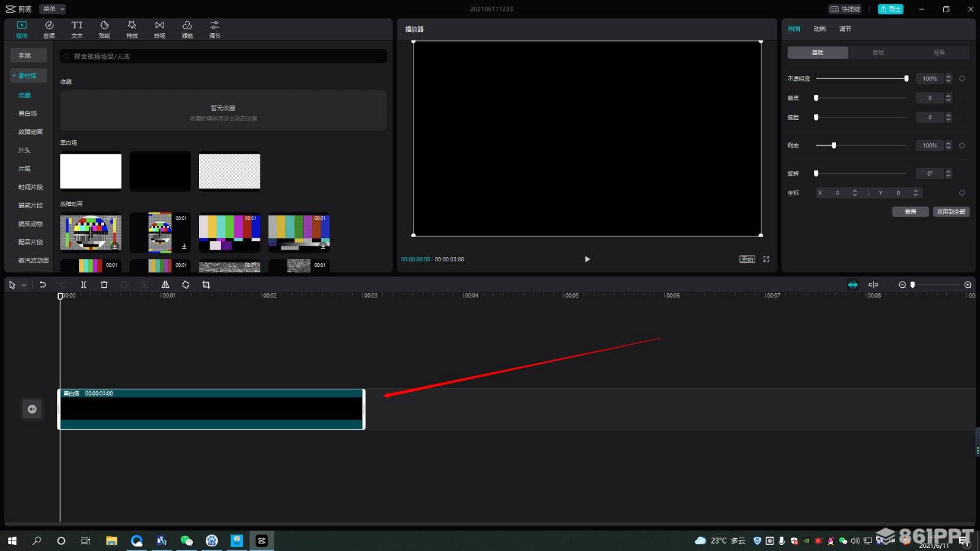
Task: Open the crop tool
Action: [206, 285]
